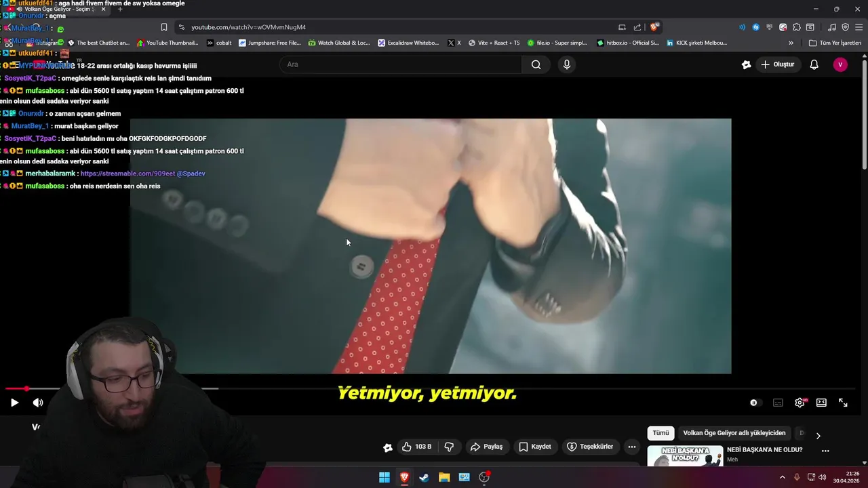
Task: Open File Explorer from the taskbar
Action: coord(444,477)
